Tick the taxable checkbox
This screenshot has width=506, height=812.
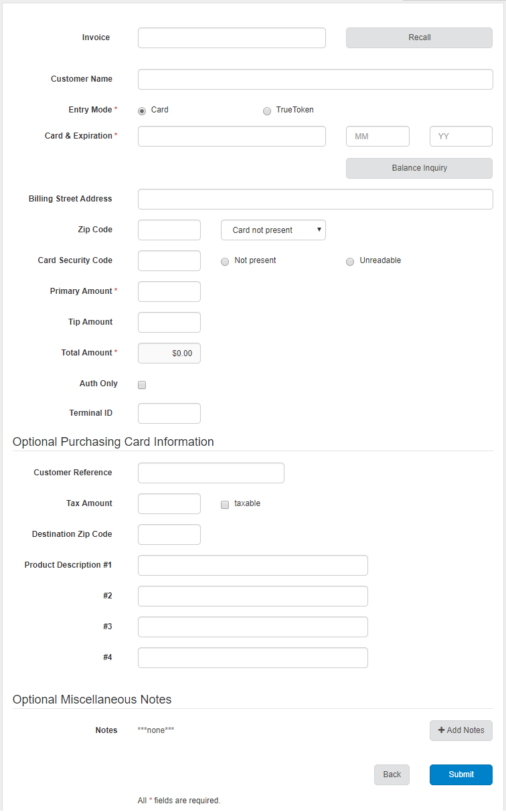click(x=225, y=504)
